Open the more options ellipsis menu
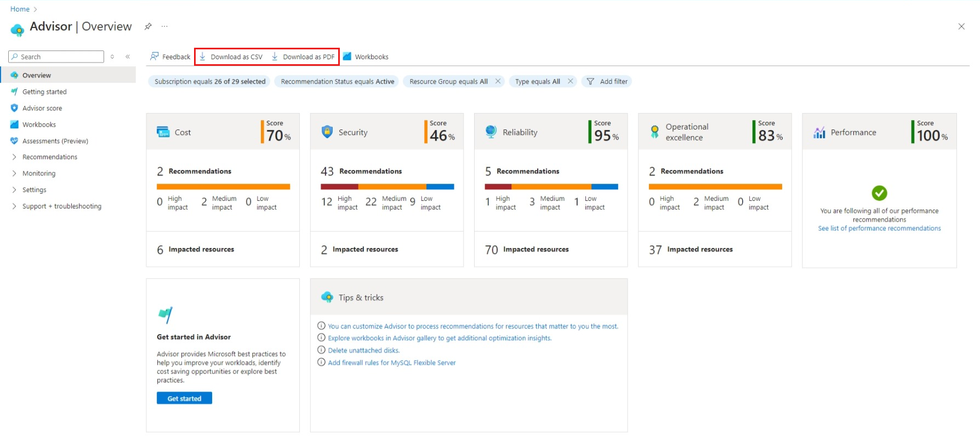The height and width of the screenshot is (446, 980). [x=164, y=26]
